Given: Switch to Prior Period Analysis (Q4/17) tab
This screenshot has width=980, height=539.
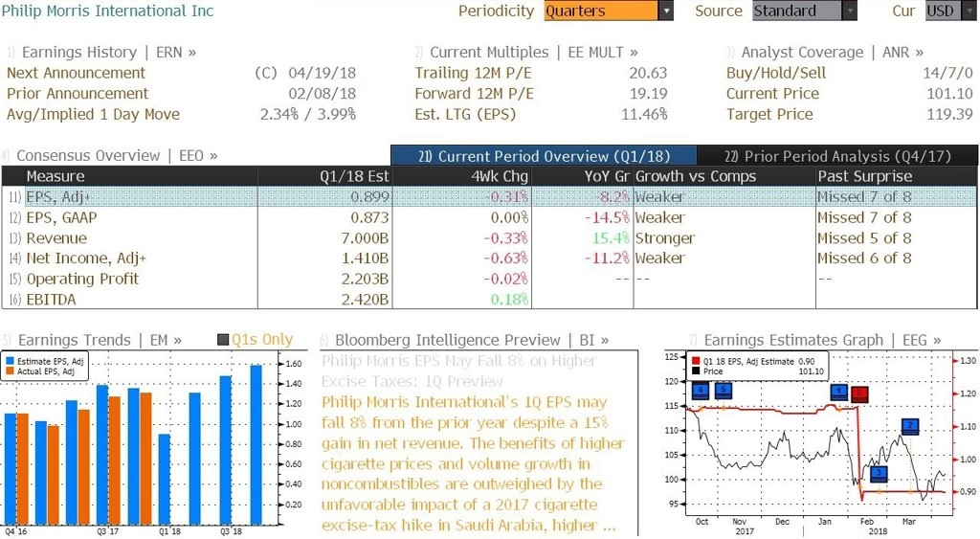Looking at the screenshot, I should 837,156.
